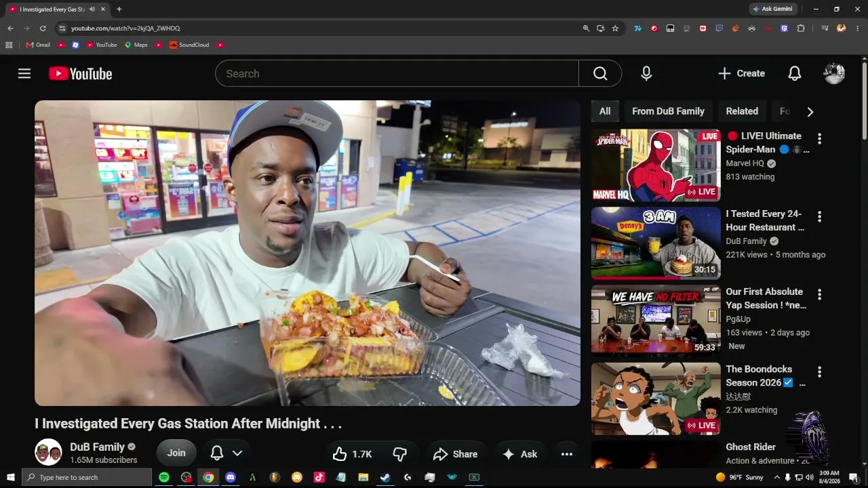Dislike the video with thumbs down

click(400, 454)
